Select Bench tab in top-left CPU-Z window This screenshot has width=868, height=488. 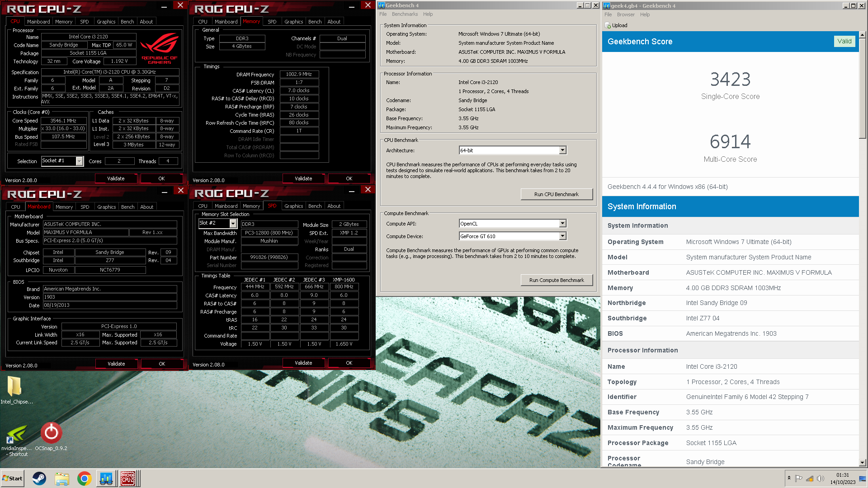tap(127, 21)
